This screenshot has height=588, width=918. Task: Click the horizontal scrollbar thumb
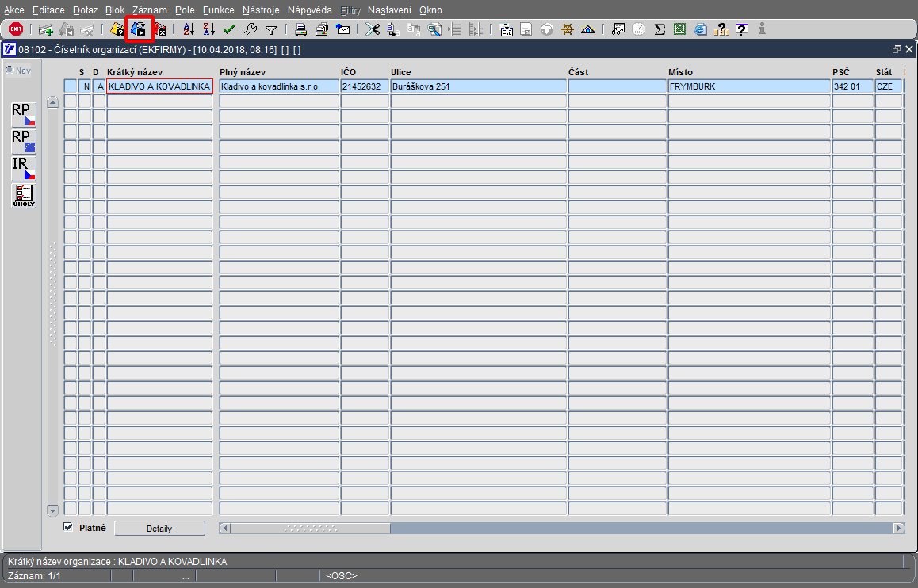pyautogui.click(x=310, y=529)
